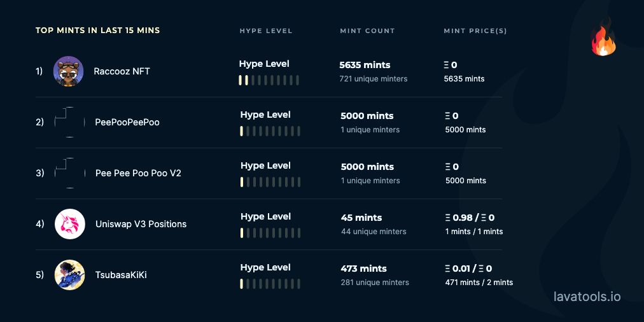Open the PeePooPeePoo collection name

tap(127, 122)
